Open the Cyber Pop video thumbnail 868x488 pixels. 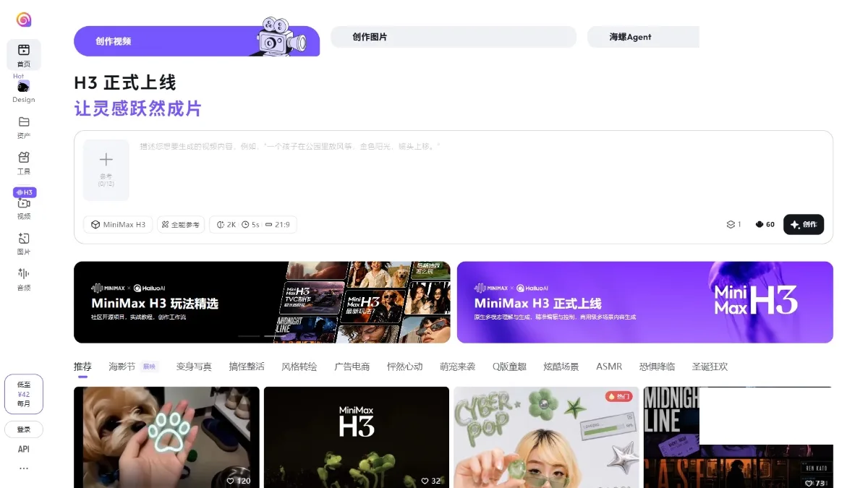pyautogui.click(x=546, y=437)
